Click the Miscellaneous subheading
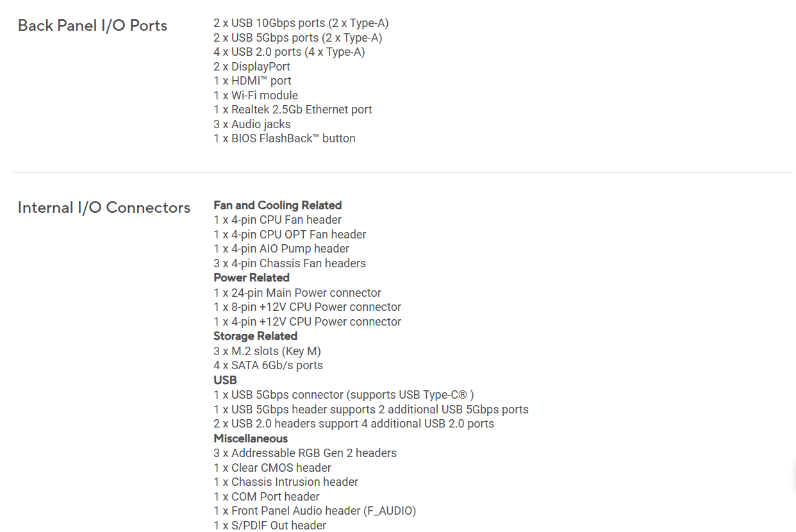 click(251, 438)
